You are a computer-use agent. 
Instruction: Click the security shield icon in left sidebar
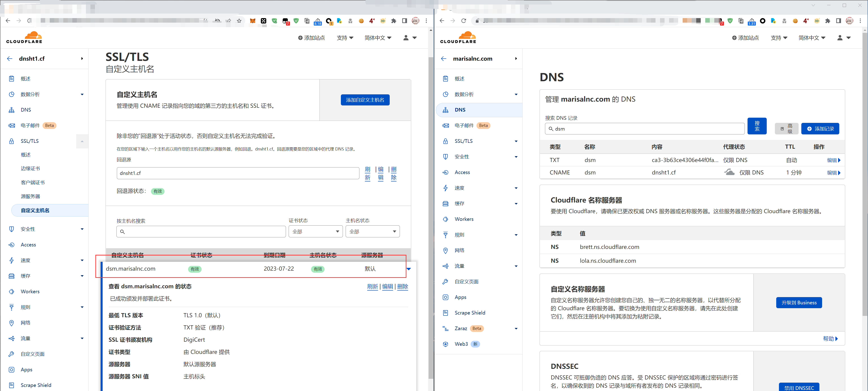(x=12, y=229)
